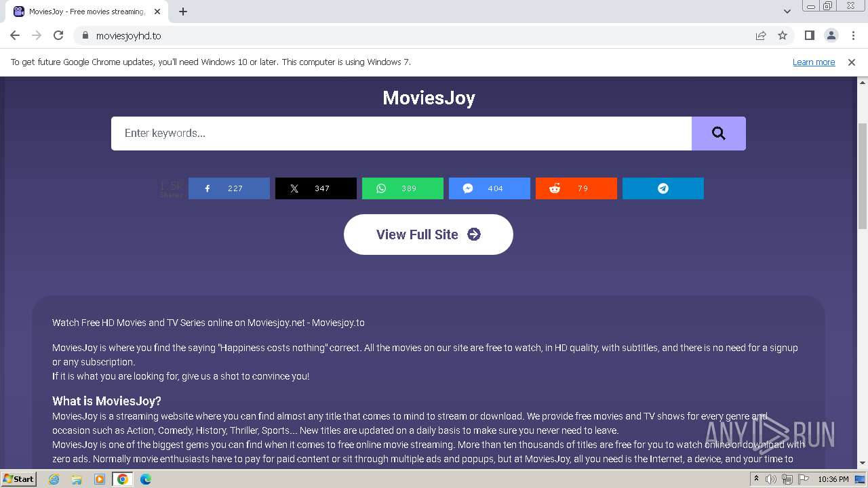This screenshot has height=488, width=868.
Task: Open the Chrome side panel
Action: [x=809, y=35]
